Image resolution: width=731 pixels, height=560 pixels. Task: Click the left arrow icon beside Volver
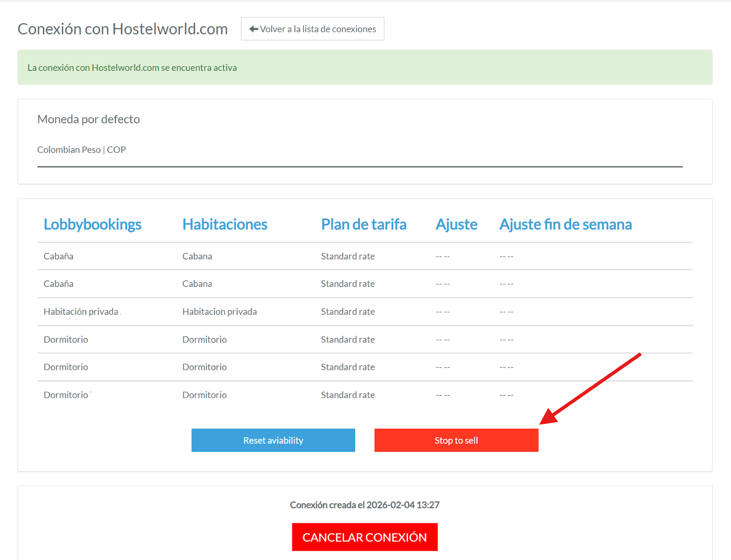[254, 29]
